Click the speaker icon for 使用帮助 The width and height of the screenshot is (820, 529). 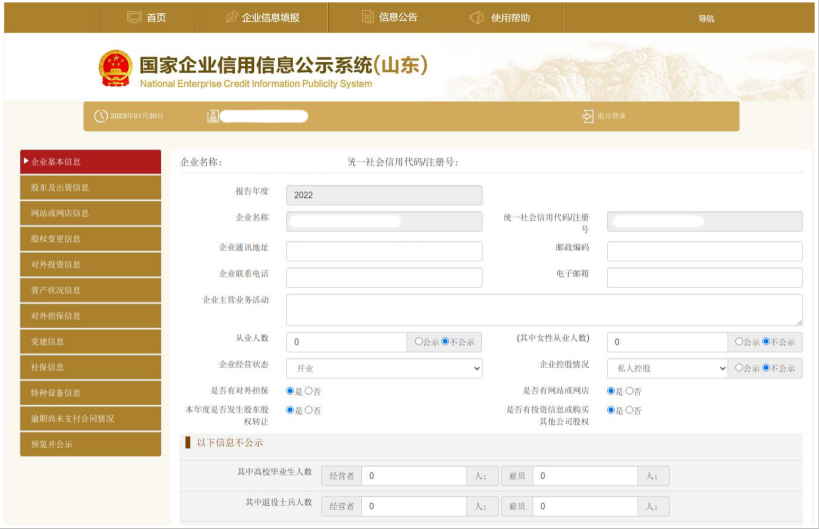(x=477, y=17)
